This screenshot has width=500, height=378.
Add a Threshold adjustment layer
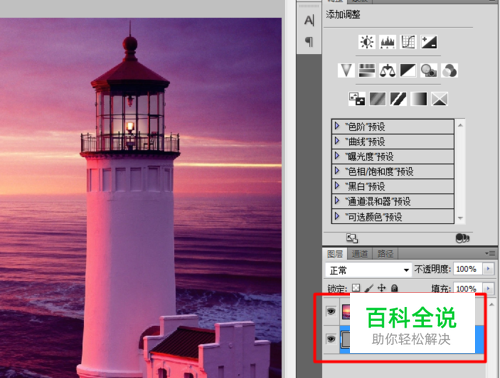click(x=398, y=99)
